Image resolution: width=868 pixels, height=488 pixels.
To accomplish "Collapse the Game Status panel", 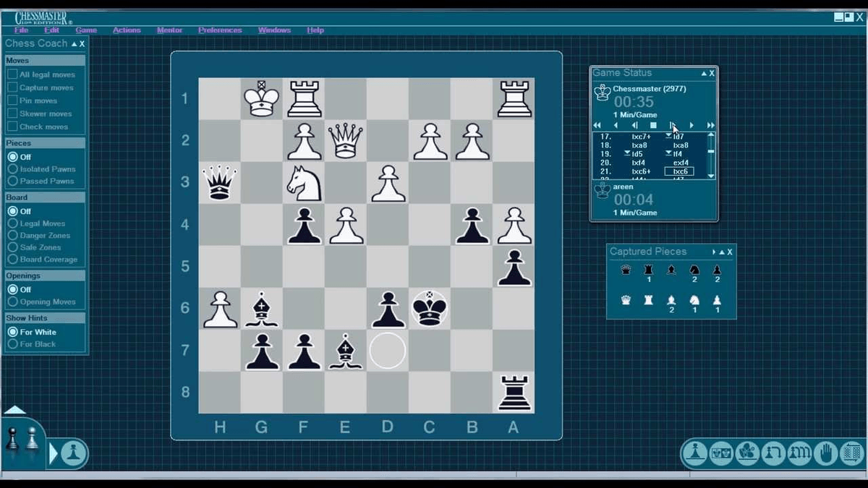I will coord(703,73).
